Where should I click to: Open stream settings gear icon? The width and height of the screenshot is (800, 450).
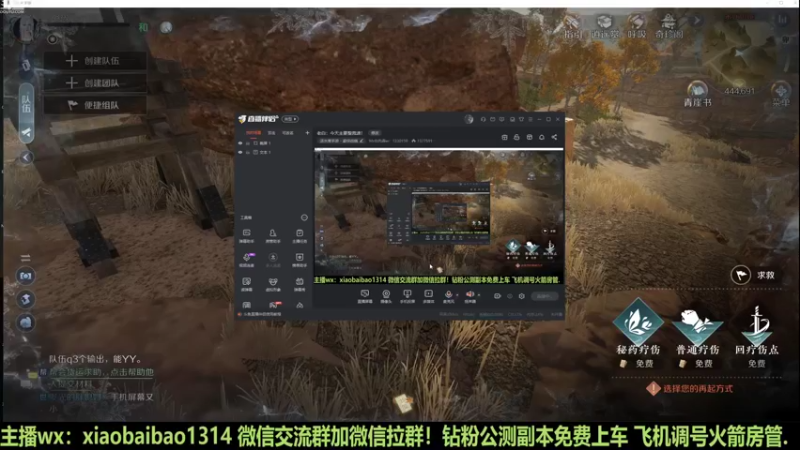click(521, 296)
